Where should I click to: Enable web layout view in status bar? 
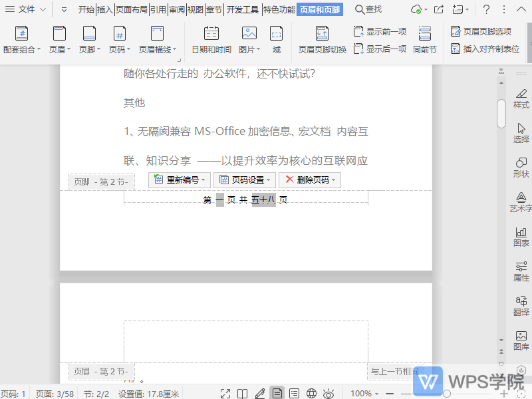(x=310, y=393)
